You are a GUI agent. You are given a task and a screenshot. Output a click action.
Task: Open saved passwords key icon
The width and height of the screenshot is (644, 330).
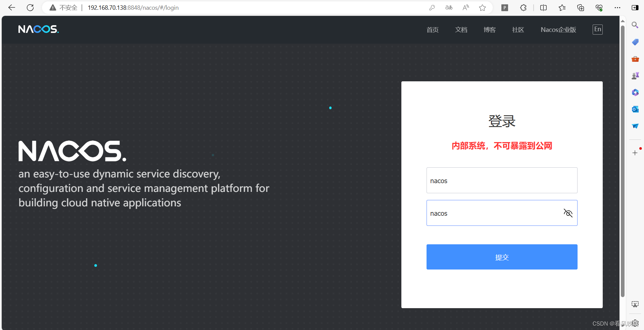432,8
